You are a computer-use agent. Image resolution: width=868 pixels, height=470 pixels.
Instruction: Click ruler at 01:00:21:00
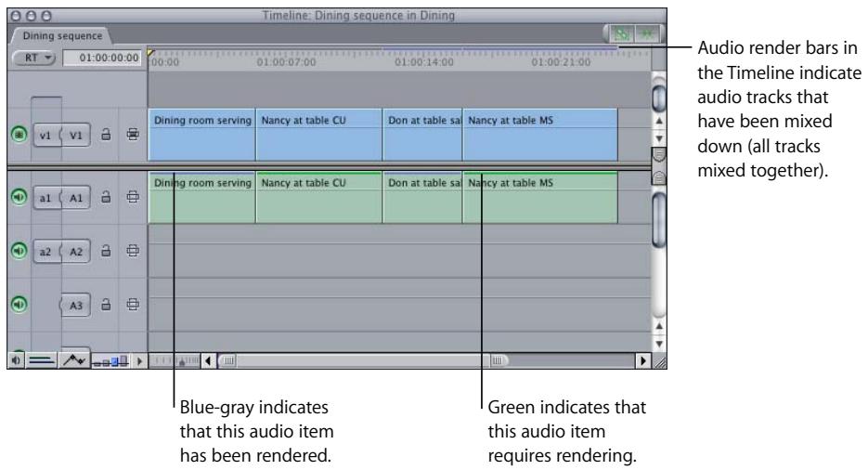[x=562, y=62]
